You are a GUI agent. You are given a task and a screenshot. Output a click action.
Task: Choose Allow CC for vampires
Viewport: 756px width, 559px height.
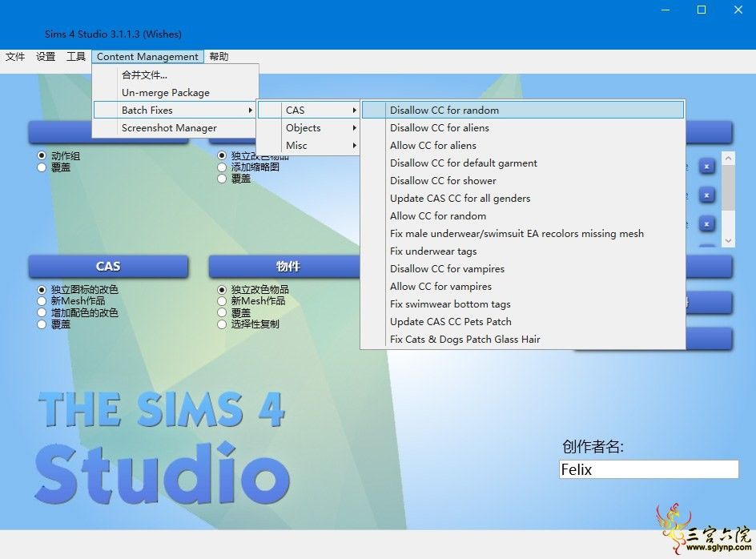[x=523, y=286]
